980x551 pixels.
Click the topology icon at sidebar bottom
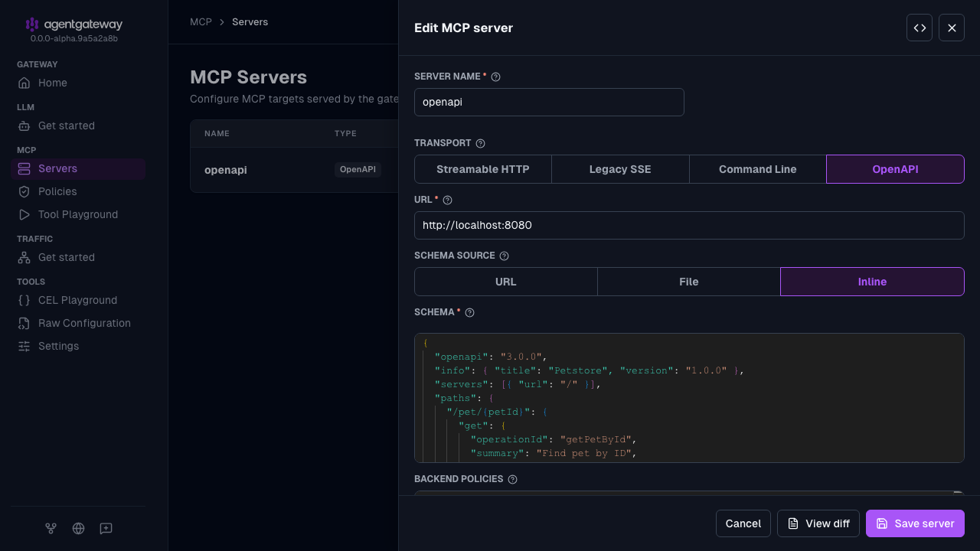51,528
